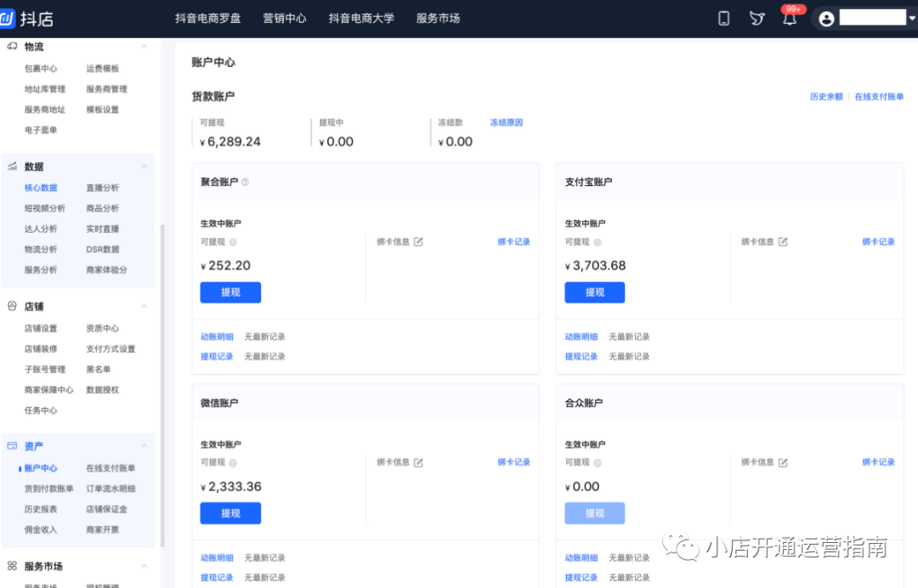Image resolution: width=918 pixels, height=588 pixels.
Task: Collapse the 数据 sidebar section
Action: point(144,167)
